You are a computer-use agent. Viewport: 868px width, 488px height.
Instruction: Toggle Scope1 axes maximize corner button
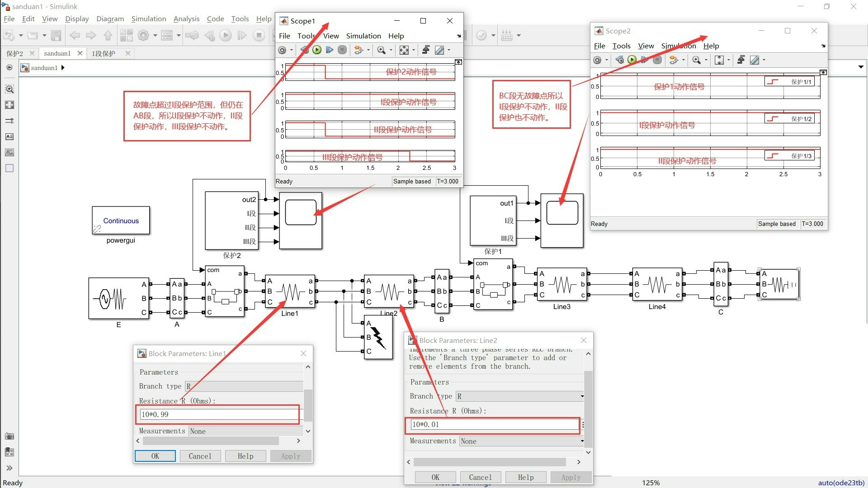[x=458, y=62]
